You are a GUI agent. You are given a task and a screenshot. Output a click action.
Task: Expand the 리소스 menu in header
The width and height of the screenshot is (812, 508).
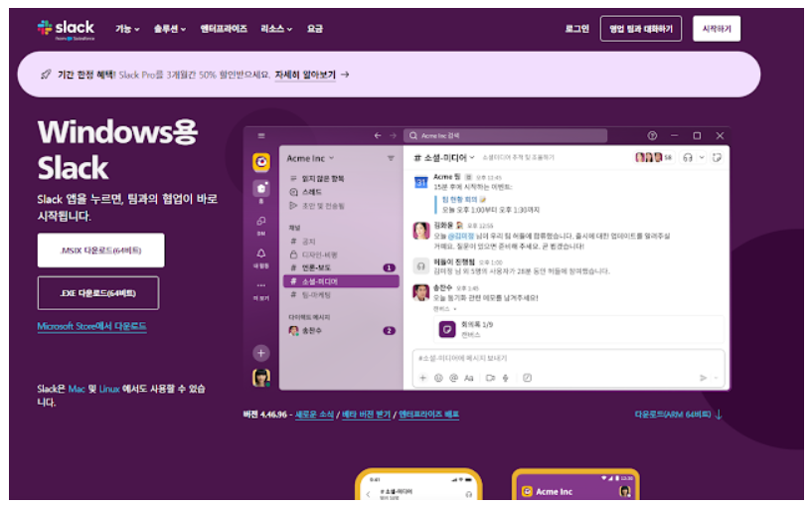[x=276, y=29]
